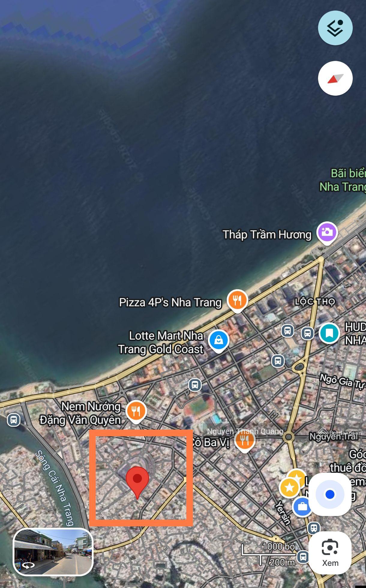Select Pizza 4P's Nha Trang restaurant marker
366x588 pixels.
click(x=237, y=301)
